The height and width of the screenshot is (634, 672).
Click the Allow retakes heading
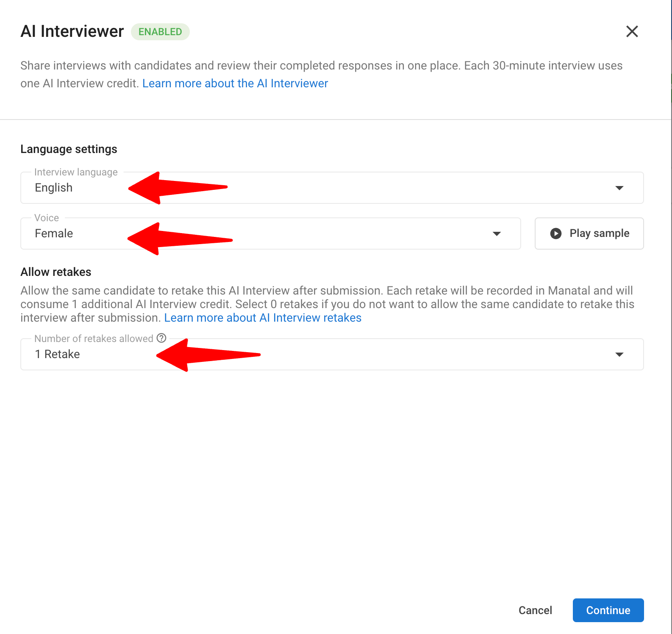pyautogui.click(x=56, y=272)
